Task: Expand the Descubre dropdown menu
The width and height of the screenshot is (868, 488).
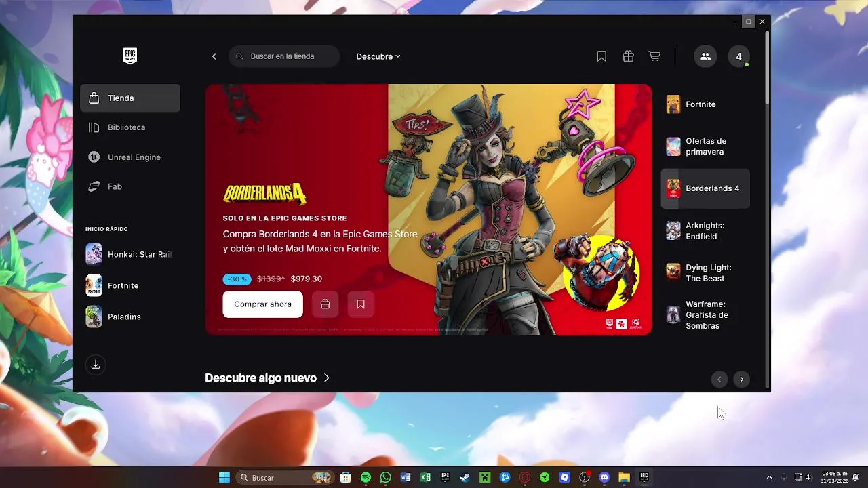Action: [x=378, y=56]
